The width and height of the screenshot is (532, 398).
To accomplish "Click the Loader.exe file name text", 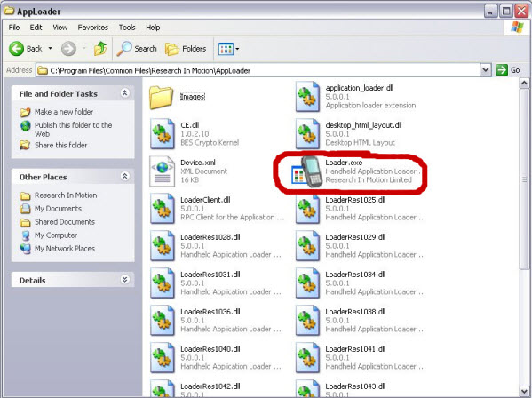I will click(344, 163).
